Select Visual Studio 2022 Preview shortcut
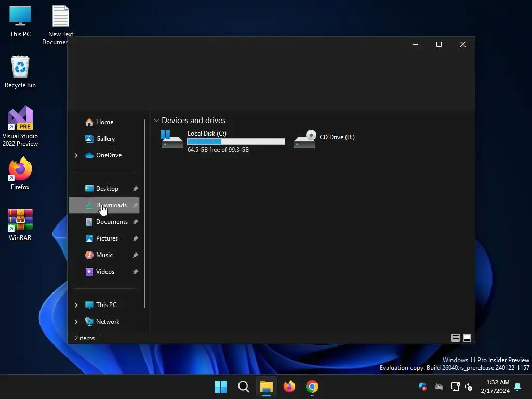 coord(20,126)
